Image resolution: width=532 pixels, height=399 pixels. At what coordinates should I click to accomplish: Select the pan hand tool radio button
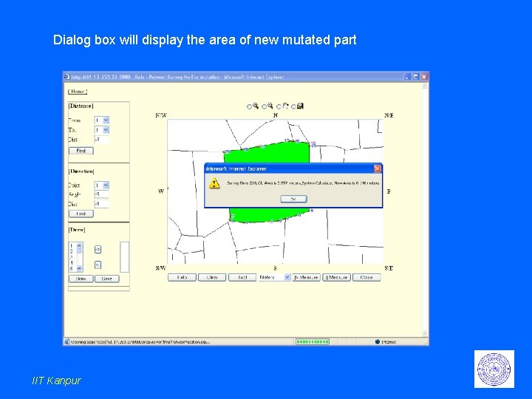pos(279,106)
